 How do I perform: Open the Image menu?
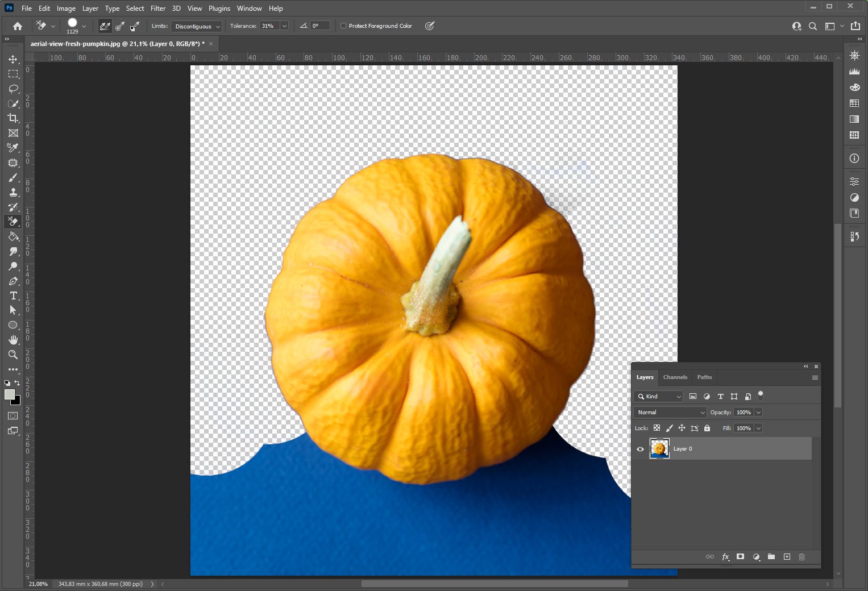[66, 9]
